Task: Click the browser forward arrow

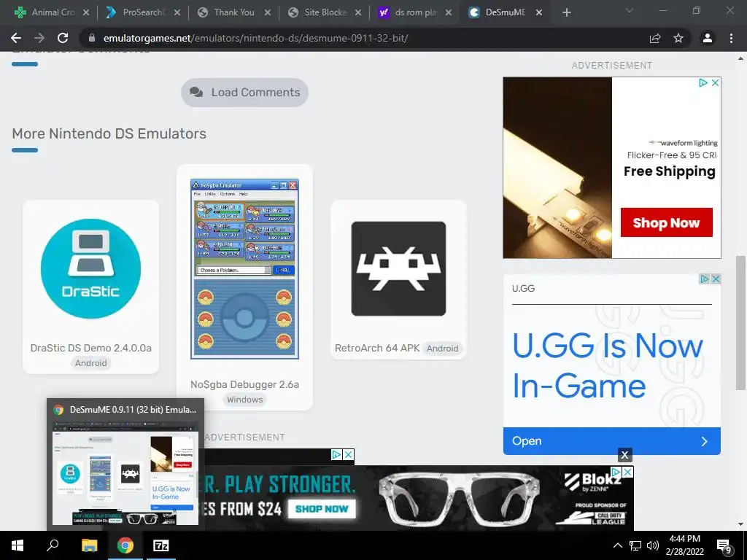Action: coord(39,38)
